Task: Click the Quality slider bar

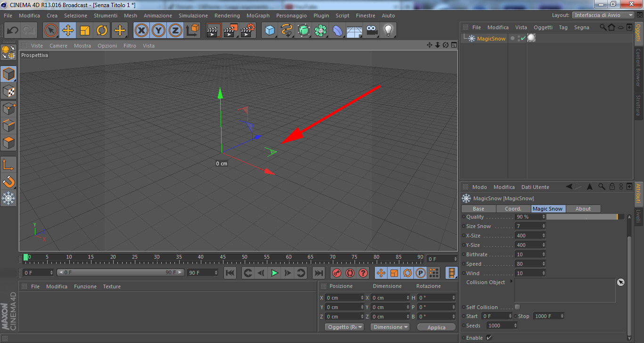Action: pos(585,217)
